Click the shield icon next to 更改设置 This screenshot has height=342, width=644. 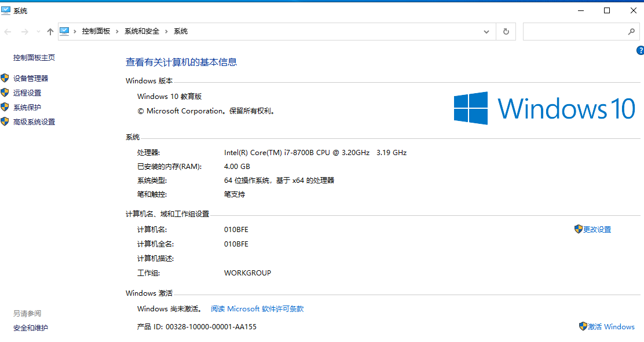[579, 229]
